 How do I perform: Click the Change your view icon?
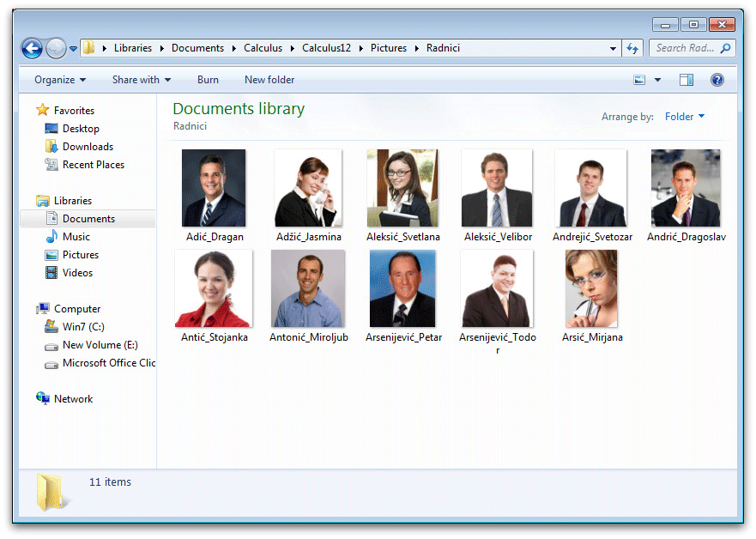pos(639,80)
